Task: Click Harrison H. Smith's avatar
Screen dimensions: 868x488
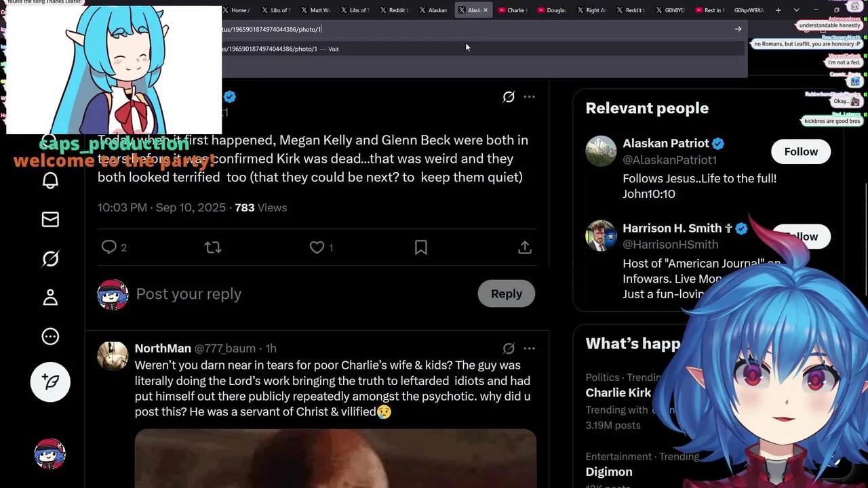Action: (x=601, y=236)
